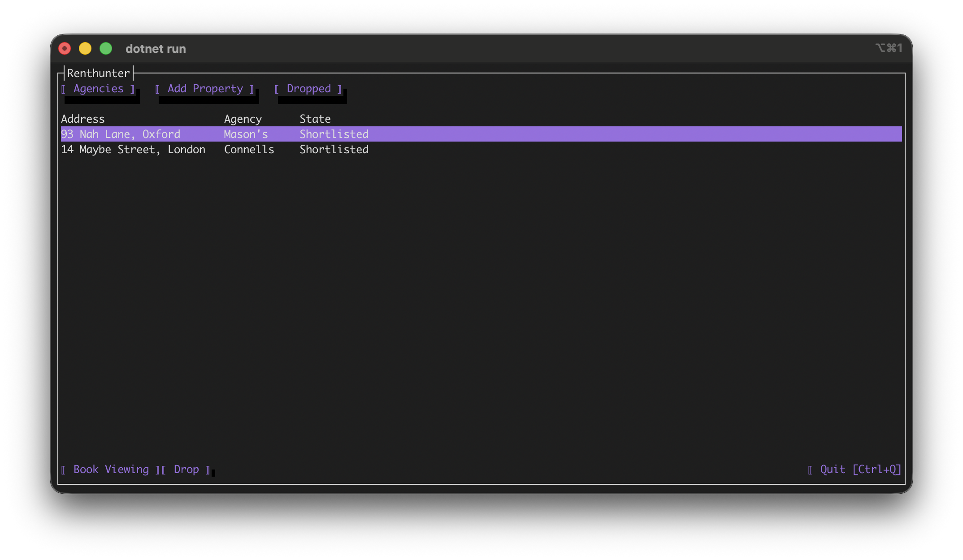Image resolution: width=963 pixels, height=560 pixels.
Task: Select the 14 Maybe Street, London row
Action: [133, 150]
